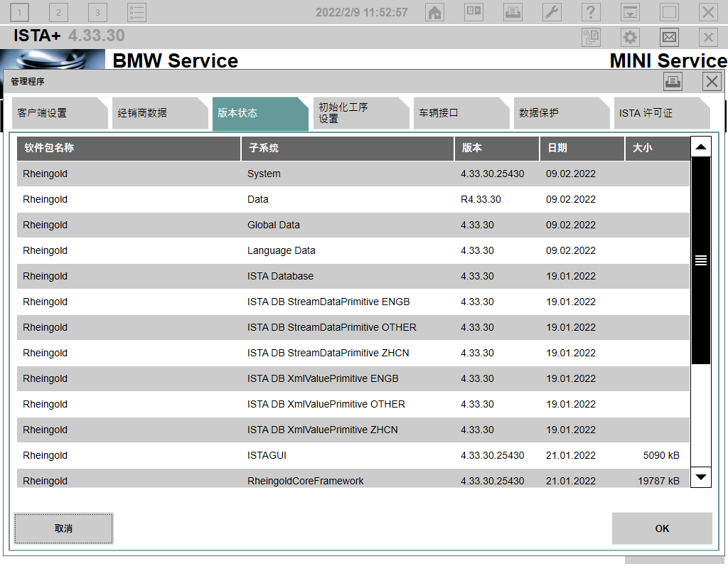This screenshot has height=569, width=728.
Task: Open settings with the gear icon
Action: 630,37
